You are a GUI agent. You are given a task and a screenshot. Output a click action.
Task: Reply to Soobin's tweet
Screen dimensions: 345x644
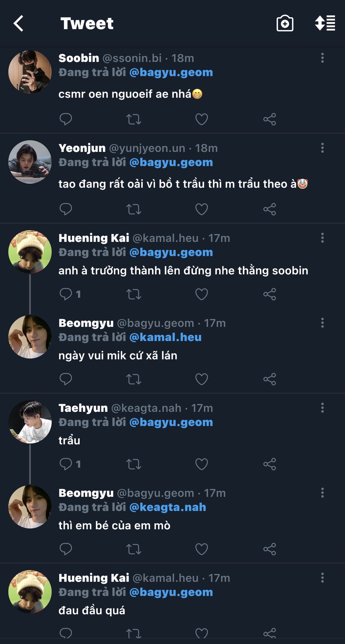(66, 119)
